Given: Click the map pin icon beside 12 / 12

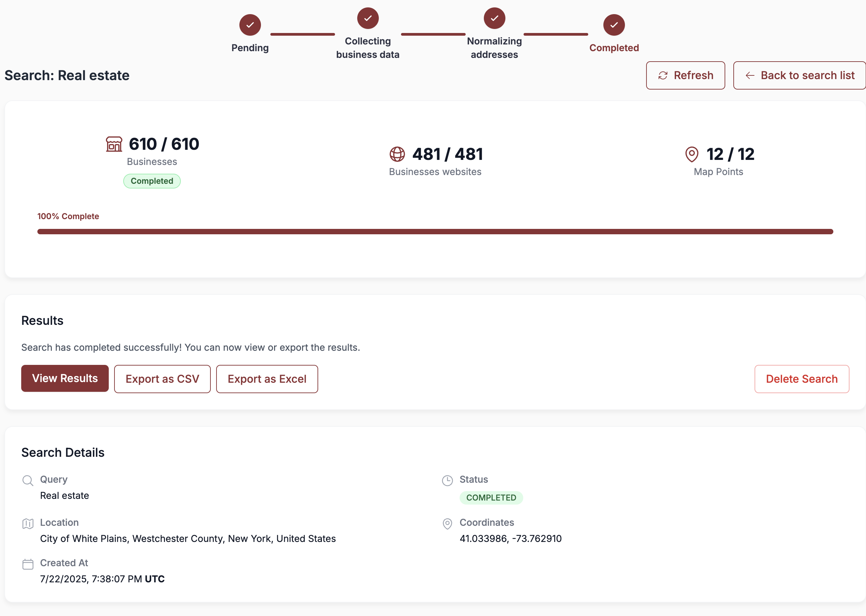Looking at the screenshot, I should pos(692,154).
